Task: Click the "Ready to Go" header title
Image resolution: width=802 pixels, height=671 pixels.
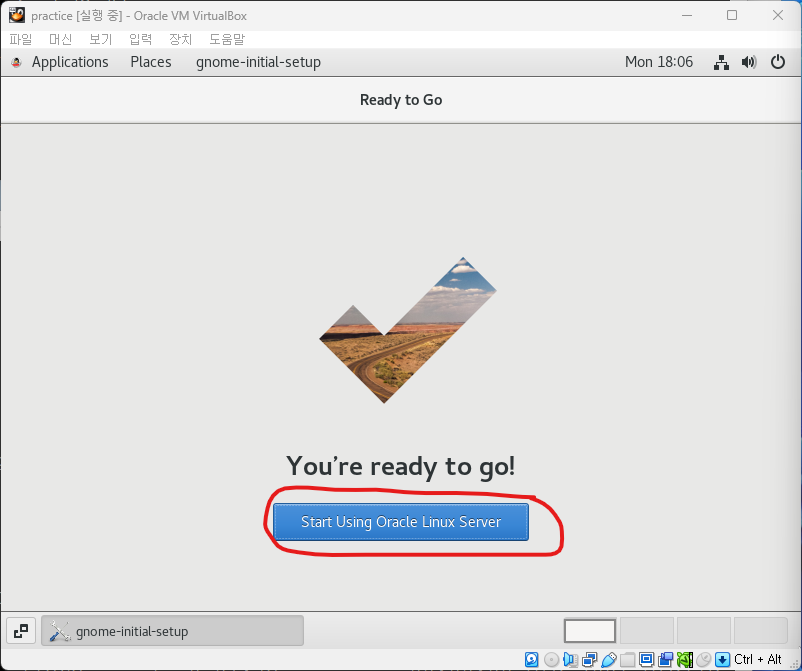Action: click(x=401, y=100)
